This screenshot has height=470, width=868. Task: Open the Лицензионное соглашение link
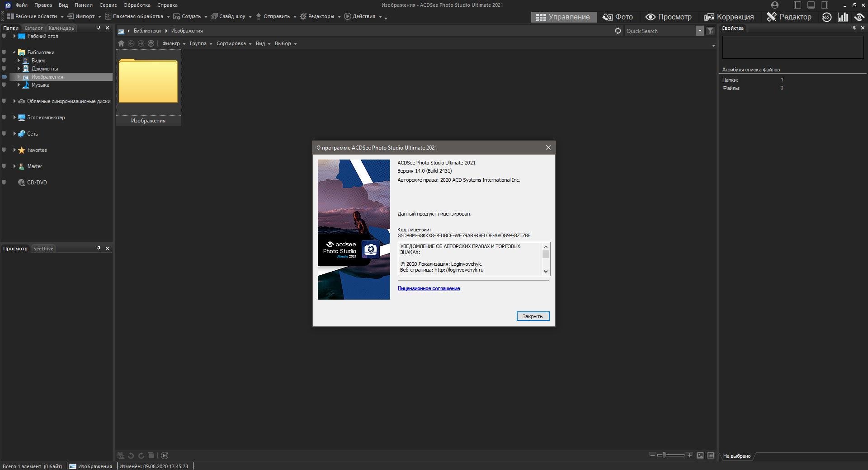[x=429, y=288]
